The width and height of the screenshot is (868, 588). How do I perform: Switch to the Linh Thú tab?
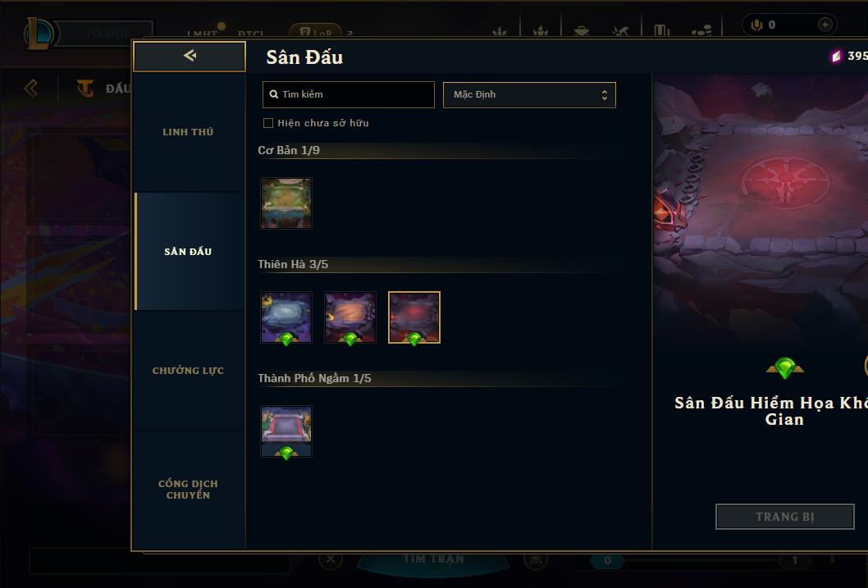pyautogui.click(x=188, y=132)
